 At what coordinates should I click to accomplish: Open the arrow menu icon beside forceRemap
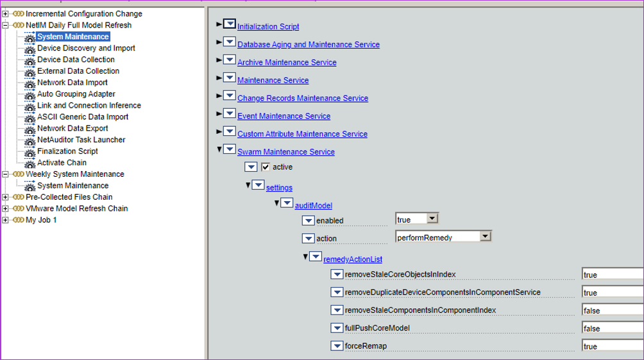(337, 346)
